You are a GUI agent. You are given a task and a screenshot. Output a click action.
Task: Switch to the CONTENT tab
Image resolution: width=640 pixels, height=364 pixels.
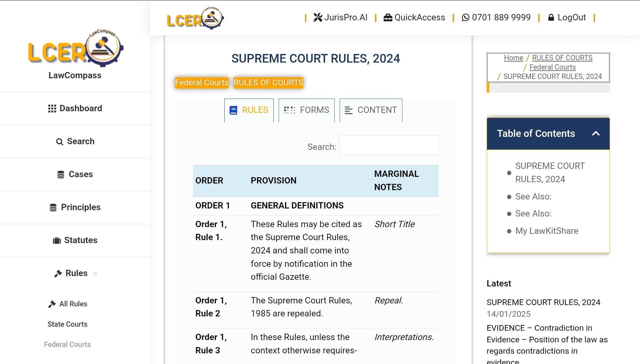(x=371, y=110)
